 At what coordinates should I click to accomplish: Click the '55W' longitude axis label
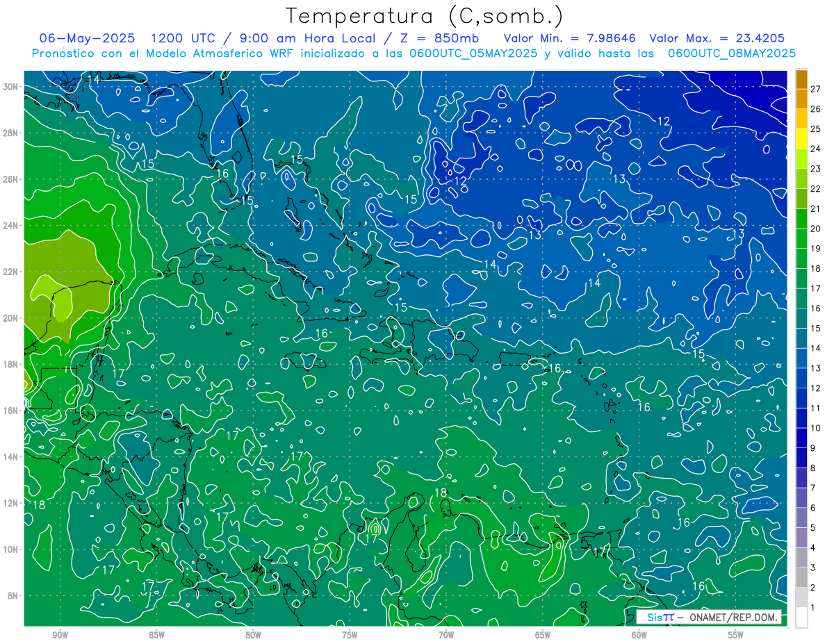pos(736,636)
